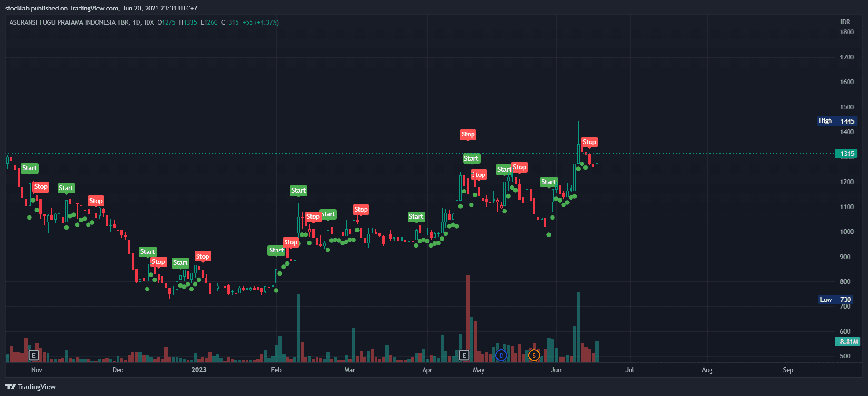Click the Start label just before June
The image size is (868, 396).
pos(548,182)
